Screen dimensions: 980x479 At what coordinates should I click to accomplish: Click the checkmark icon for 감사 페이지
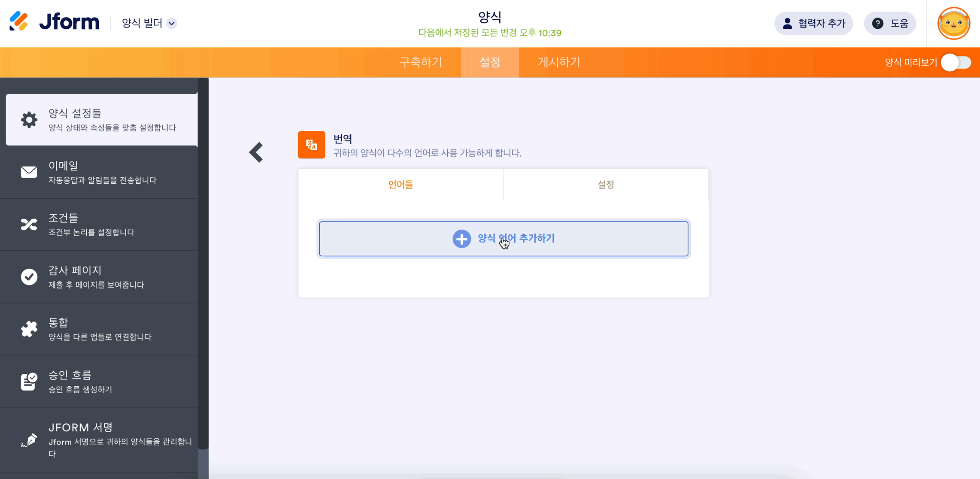(29, 277)
